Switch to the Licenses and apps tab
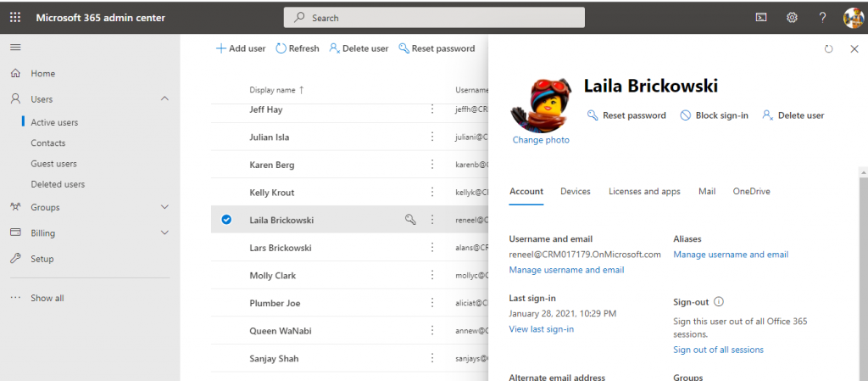The image size is (868, 381). point(644,191)
